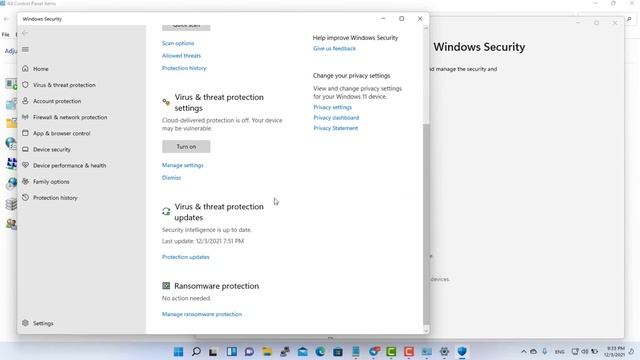Open the Windows Start menu
This screenshot has width=640, height=360.
click(178, 351)
